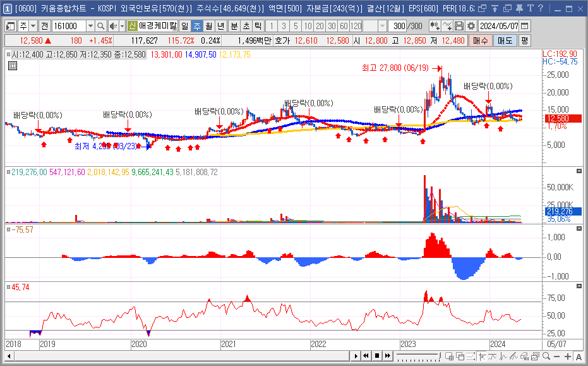Click the pin window icon in title bar
This screenshot has height=366, width=588.
519,8
